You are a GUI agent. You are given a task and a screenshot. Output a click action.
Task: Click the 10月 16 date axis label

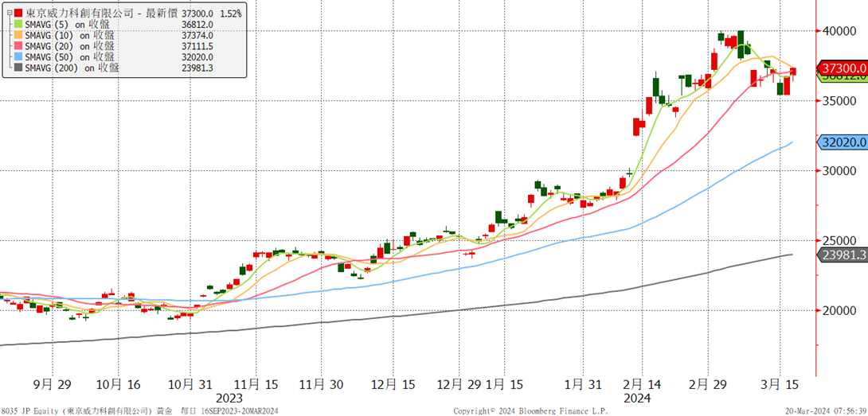coord(119,384)
